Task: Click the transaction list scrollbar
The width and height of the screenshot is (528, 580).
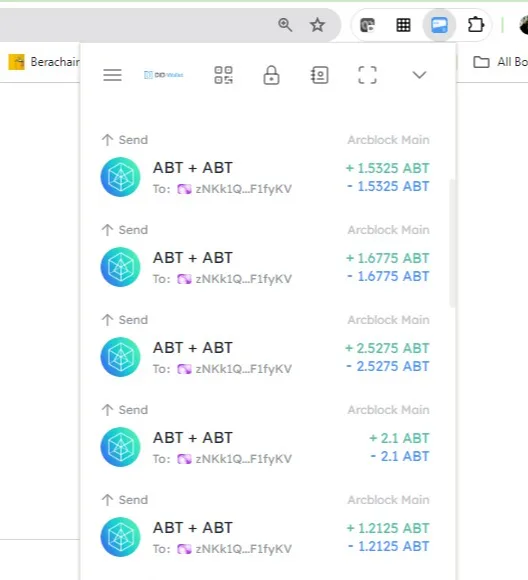Action: click(452, 243)
